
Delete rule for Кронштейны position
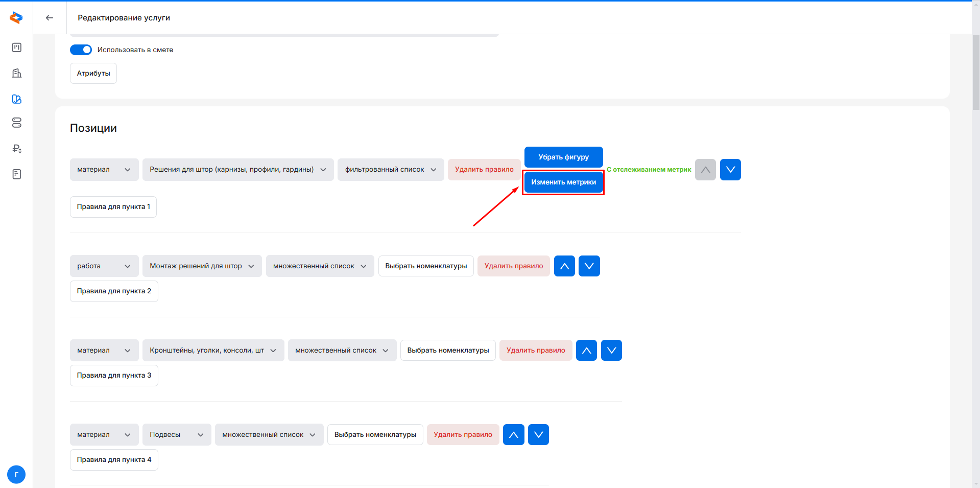pos(536,351)
